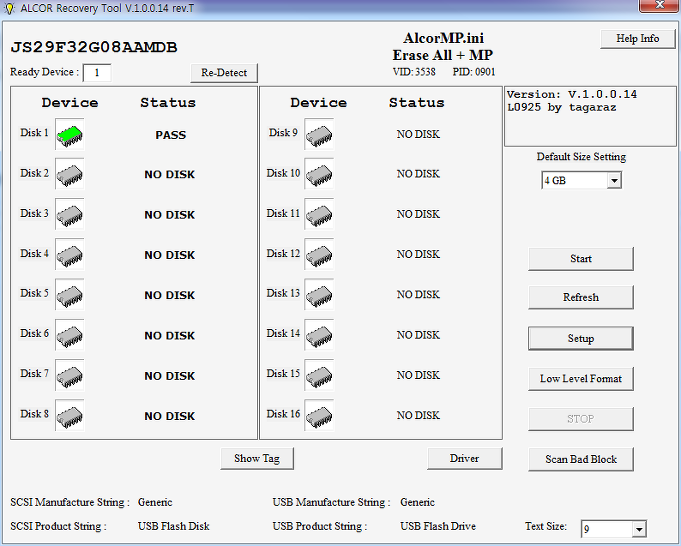Screen dimensions: 681x546
Task: Select the Disk 7 chip icon
Action: tap(69, 375)
